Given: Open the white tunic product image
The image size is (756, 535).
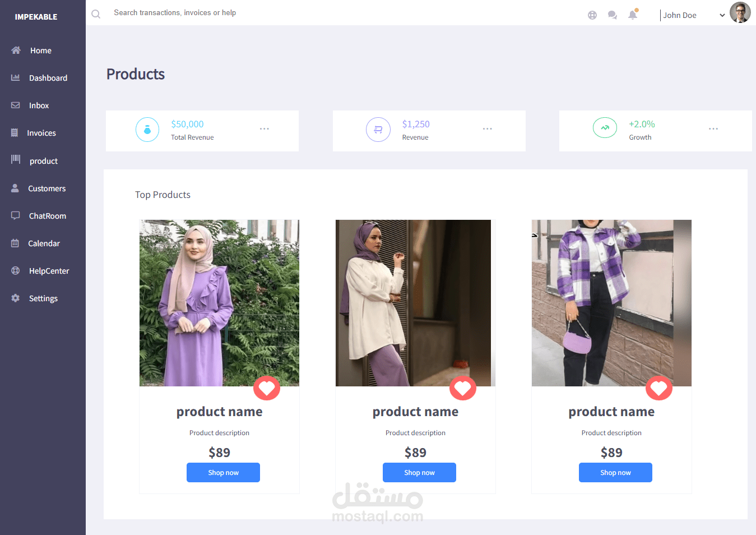Looking at the screenshot, I should 415,303.
